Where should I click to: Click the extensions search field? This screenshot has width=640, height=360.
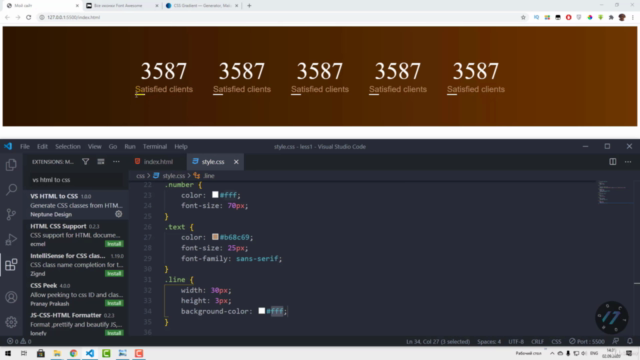tap(76, 180)
